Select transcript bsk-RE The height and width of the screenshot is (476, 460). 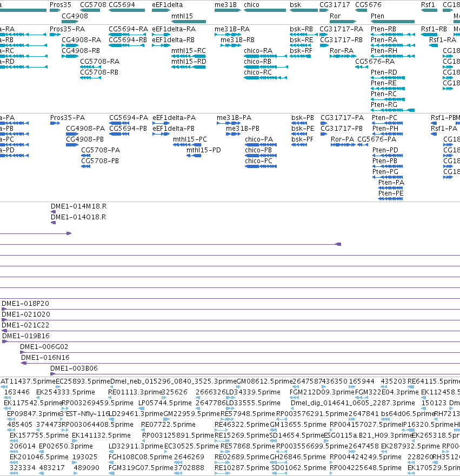coord(301,45)
